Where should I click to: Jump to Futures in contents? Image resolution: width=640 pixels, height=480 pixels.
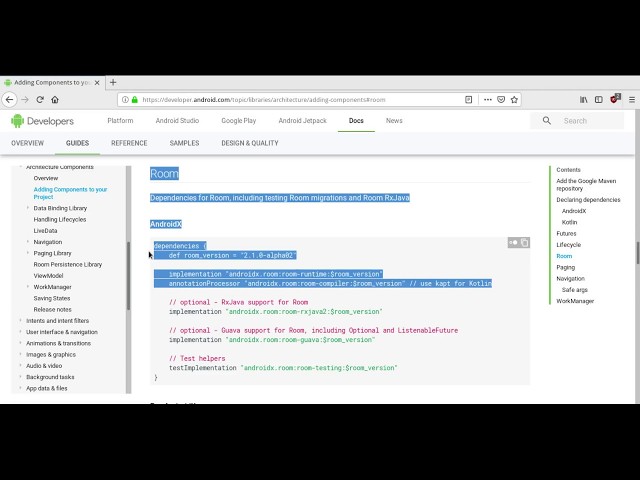point(566,233)
